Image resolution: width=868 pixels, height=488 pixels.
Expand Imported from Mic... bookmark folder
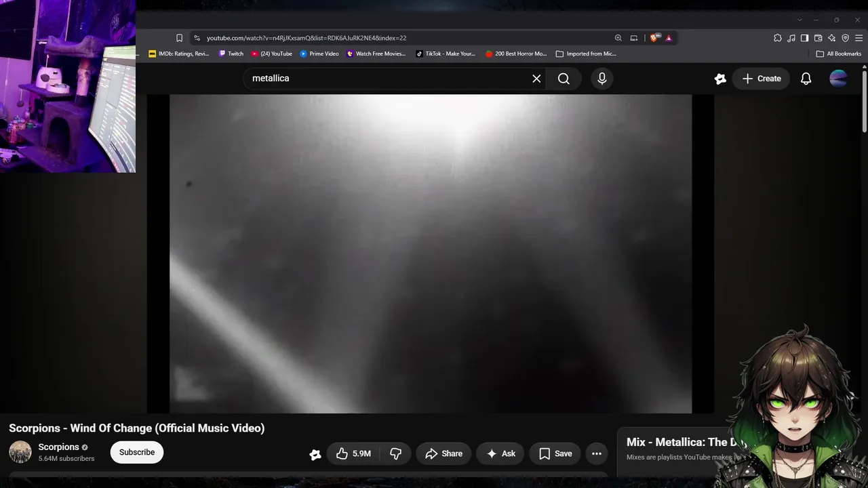point(586,54)
